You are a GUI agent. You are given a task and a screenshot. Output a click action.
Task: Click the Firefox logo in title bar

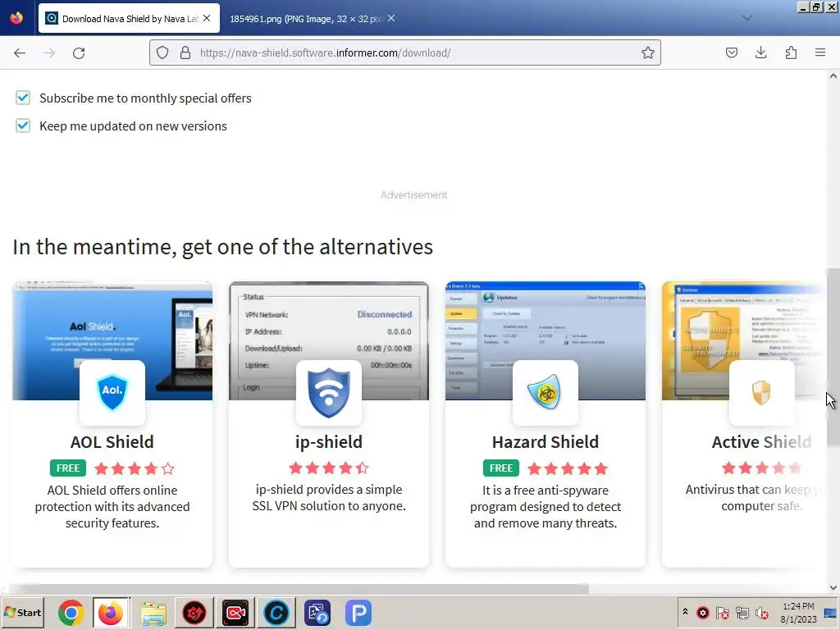click(x=16, y=18)
